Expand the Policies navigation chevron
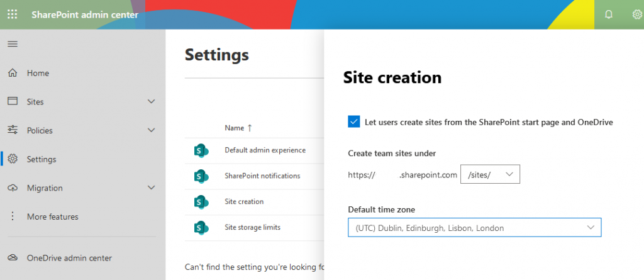The image size is (644, 280). pyautogui.click(x=151, y=130)
